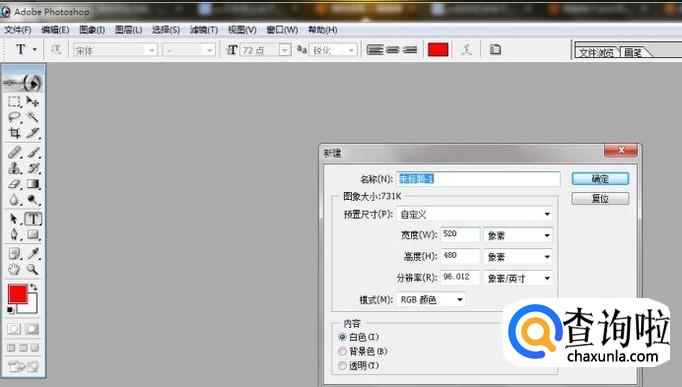Open the 图层(L) menu
This screenshot has width=682, height=387.
[x=128, y=30]
